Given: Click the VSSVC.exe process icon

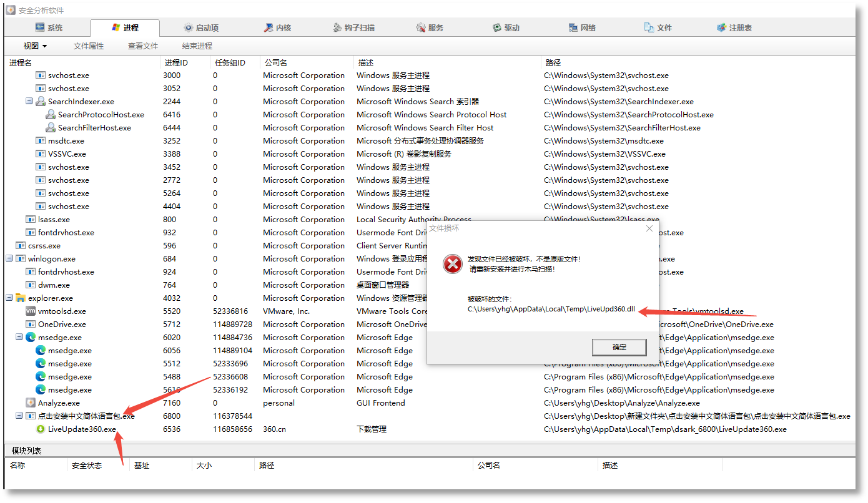Looking at the screenshot, I should click(x=41, y=154).
